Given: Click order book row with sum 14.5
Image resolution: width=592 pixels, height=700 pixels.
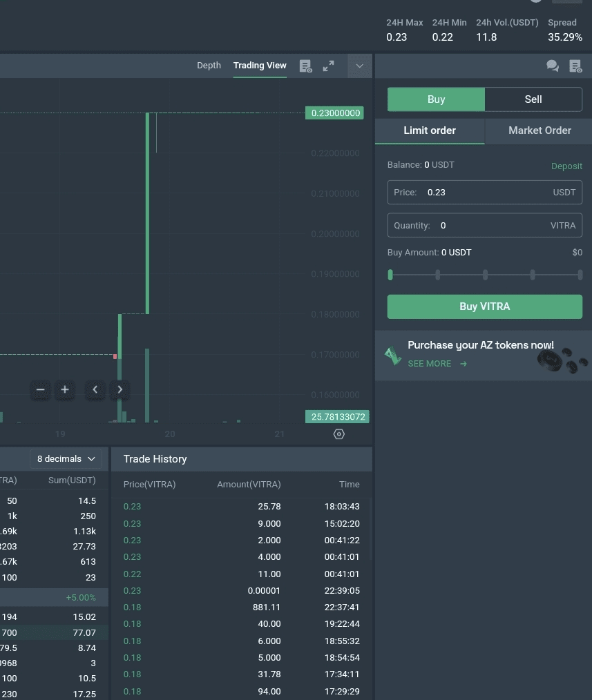Looking at the screenshot, I should pos(54,501).
